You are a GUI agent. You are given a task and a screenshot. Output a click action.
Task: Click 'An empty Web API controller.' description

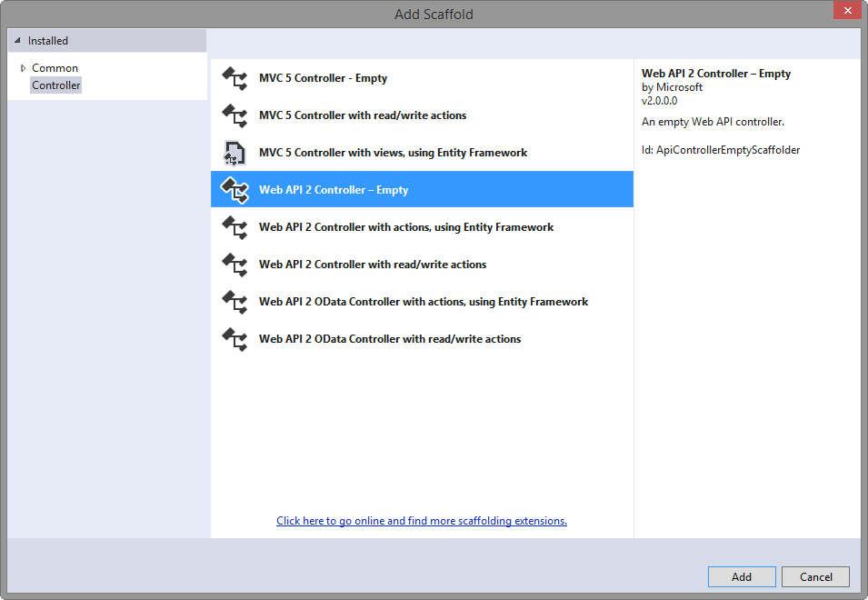coord(713,122)
